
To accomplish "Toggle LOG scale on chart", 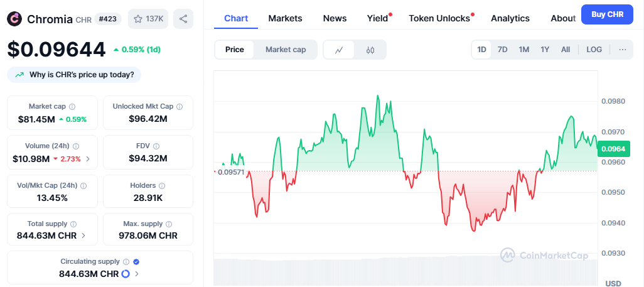I will (594, 50).
